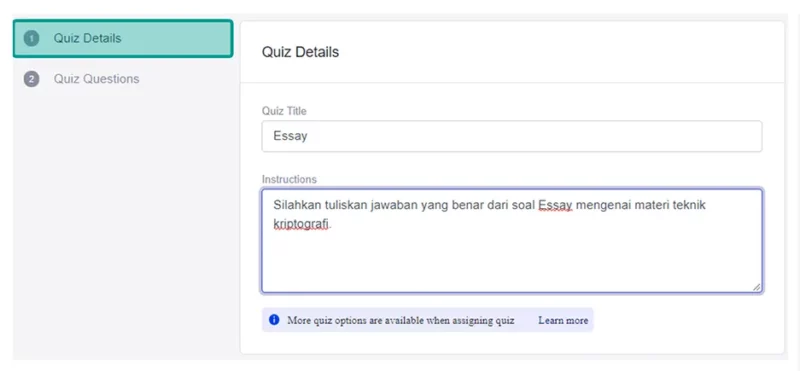Image resolution: width=800 pixels, height=371 pixels.
Task: Click the blue info icon
Action: point(274,320)
